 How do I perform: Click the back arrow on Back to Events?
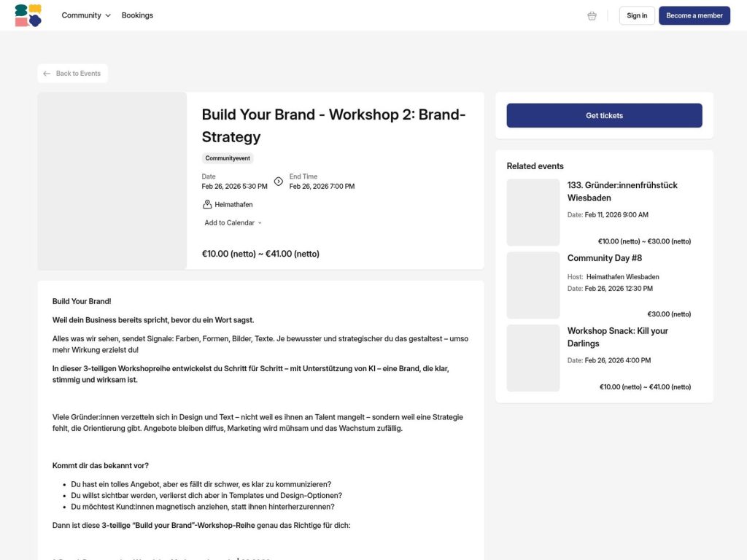point(46,73)
